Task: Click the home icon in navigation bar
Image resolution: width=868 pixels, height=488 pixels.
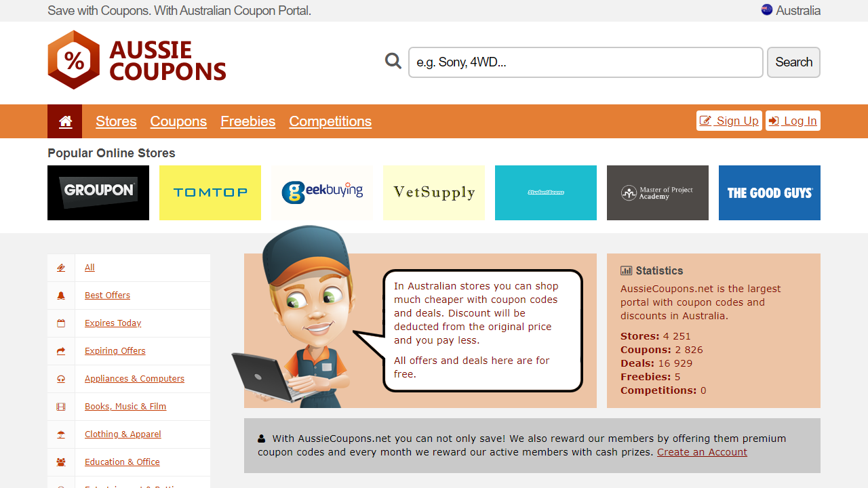Action: pyautogui.click(x=65, y=121)
